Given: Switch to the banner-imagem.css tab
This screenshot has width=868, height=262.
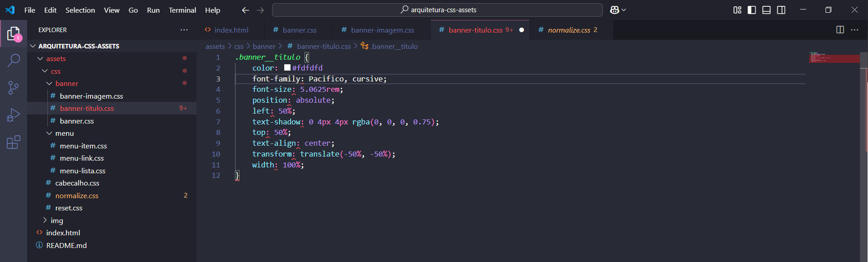Looking at the screenshot, I should (382, 30).
